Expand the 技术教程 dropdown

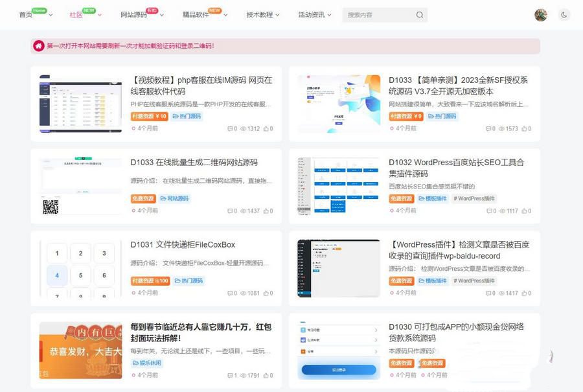coord(262,14)
